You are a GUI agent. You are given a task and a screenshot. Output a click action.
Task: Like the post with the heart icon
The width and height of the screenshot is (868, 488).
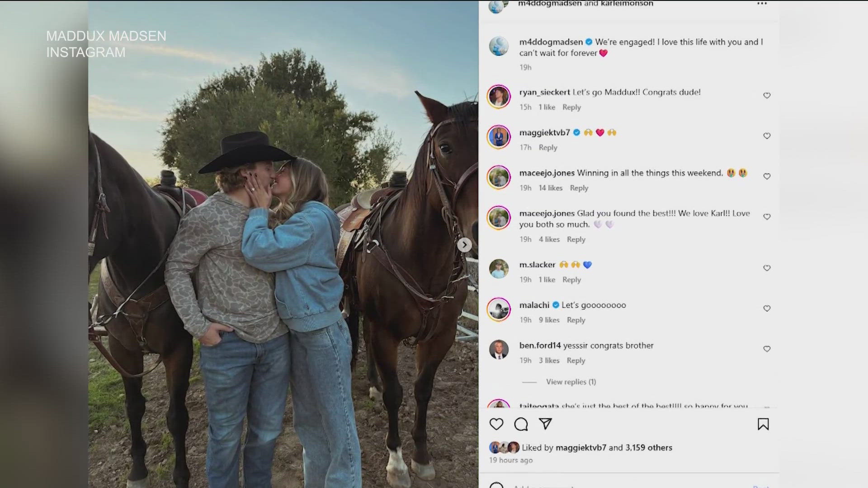coord(496,424)
